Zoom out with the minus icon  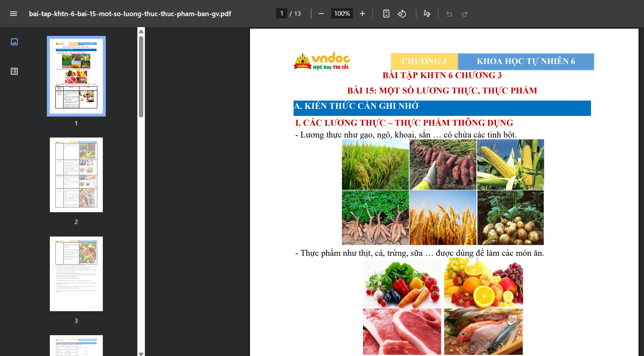point(321,14)
